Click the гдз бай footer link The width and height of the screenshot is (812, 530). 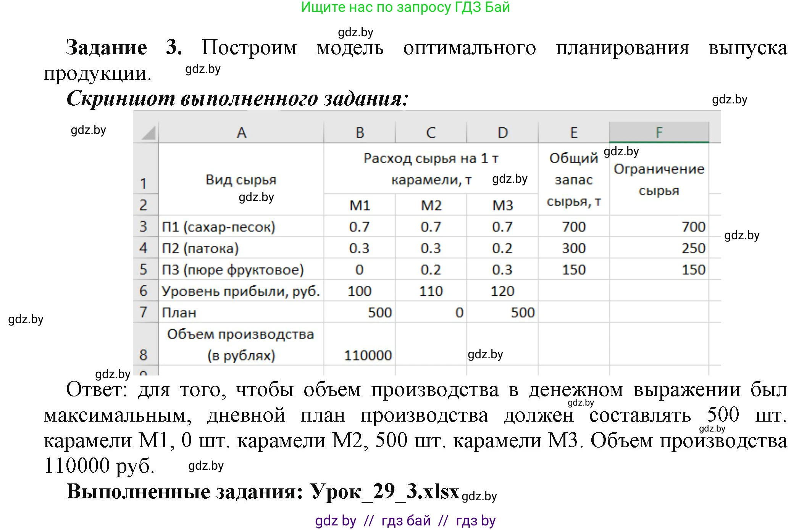point(407,520)
